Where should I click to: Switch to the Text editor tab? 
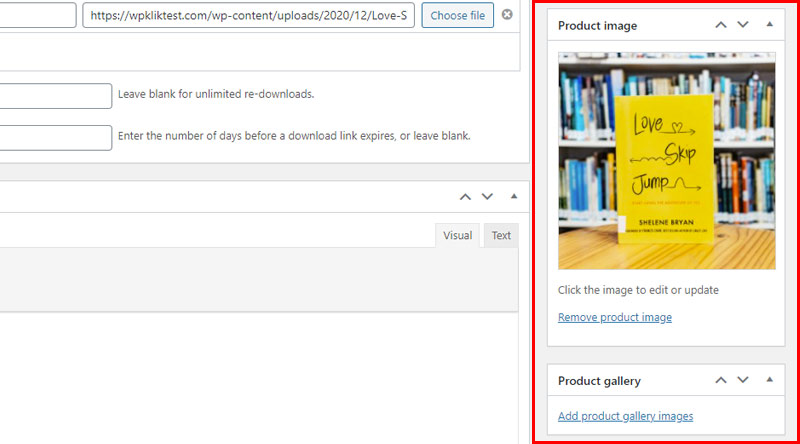point(501,235)
